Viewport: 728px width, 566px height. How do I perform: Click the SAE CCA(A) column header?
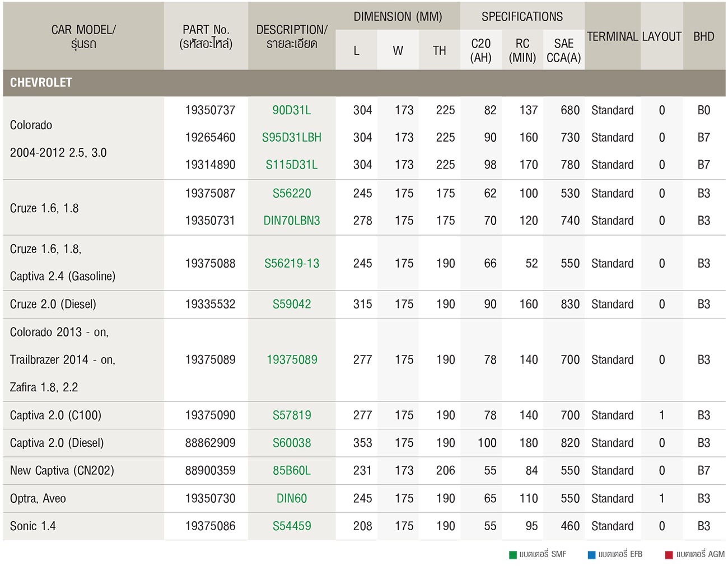(564, 50)
